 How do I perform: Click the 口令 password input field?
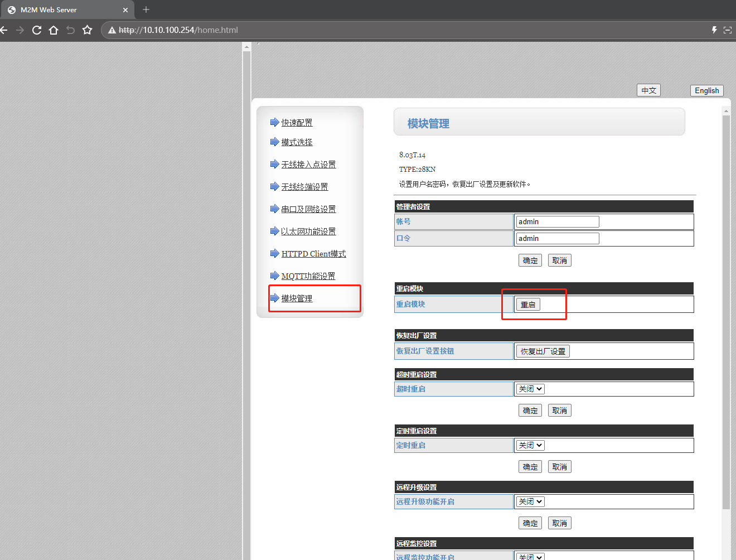click(x=557, y=238)
